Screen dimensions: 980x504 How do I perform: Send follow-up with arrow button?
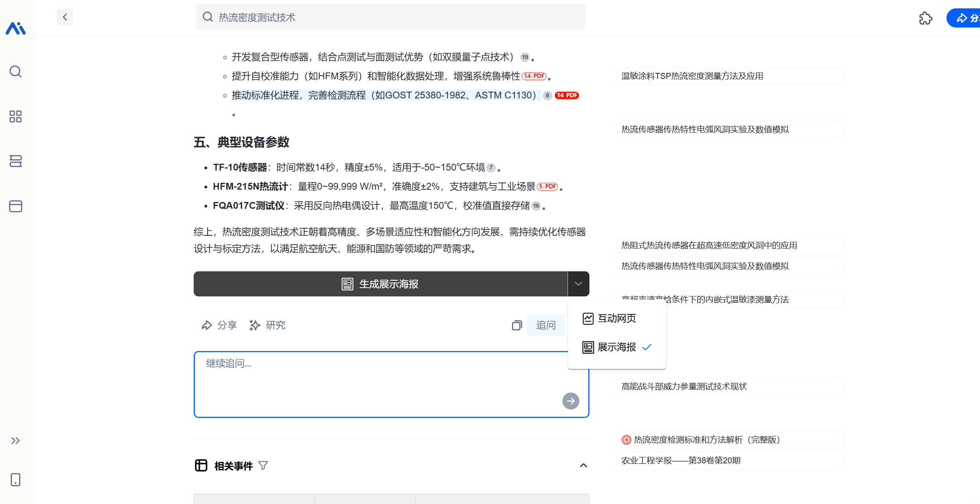[570, 401]
